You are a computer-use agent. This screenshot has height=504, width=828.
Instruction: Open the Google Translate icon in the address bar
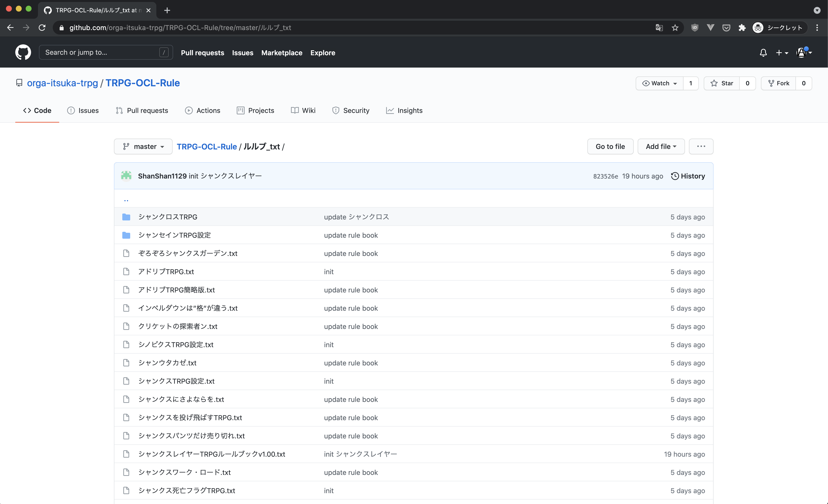pos(659,28)
